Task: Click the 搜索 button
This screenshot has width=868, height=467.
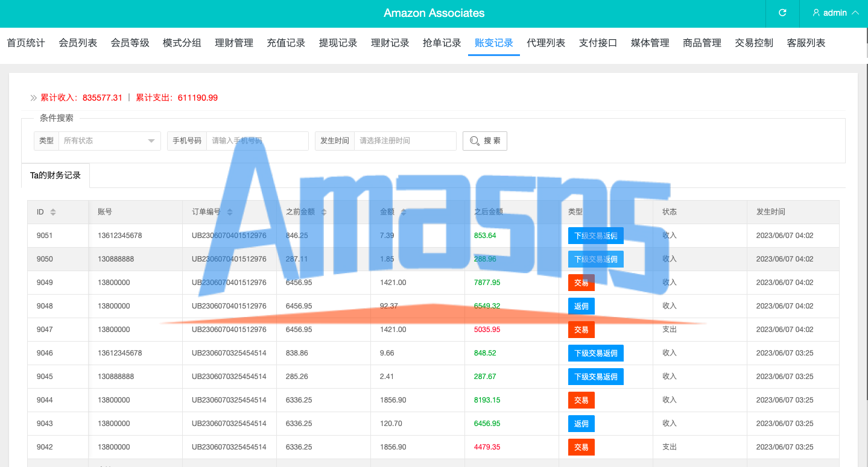Action: point(485,140)
